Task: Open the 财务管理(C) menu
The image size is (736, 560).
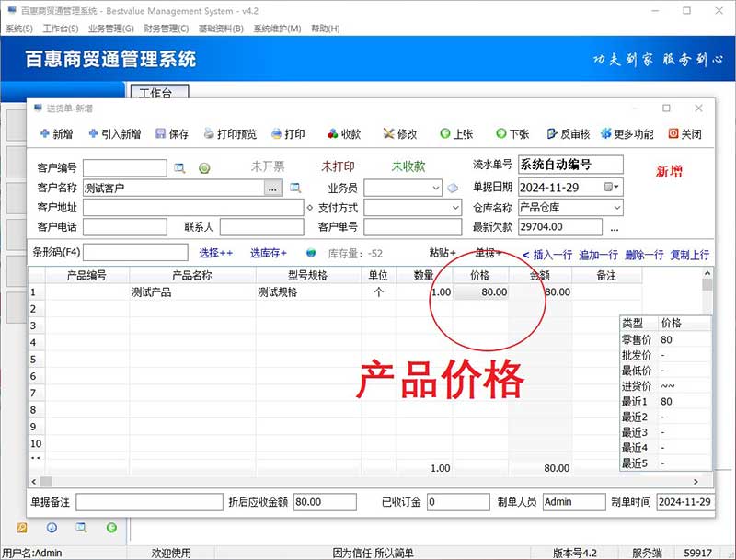Action: pyautogui.click(x=167, y=29)
